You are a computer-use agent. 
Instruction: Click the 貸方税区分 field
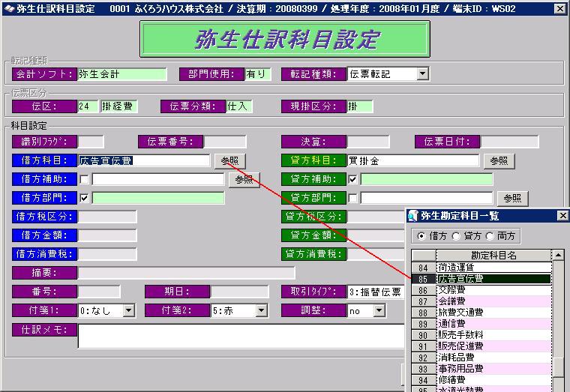376,217
